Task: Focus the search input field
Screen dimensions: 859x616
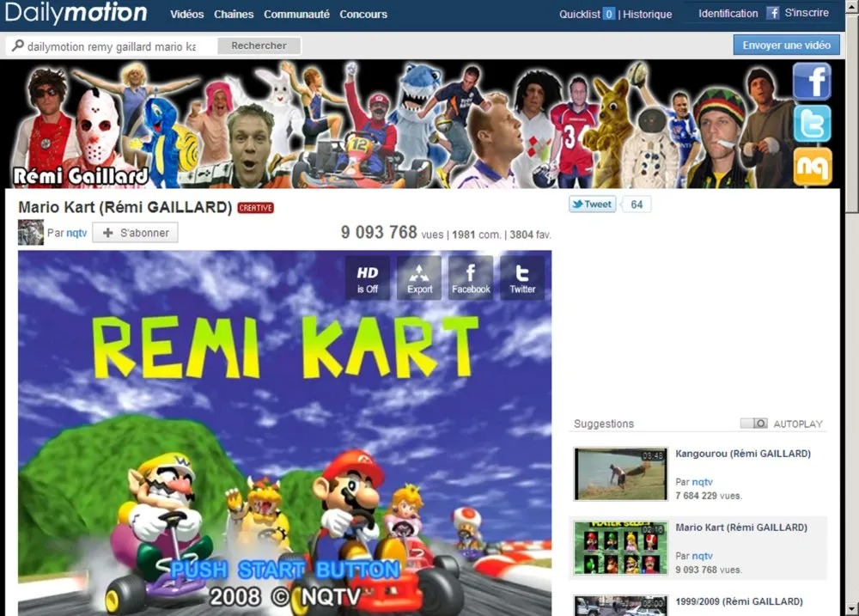Action: (111, 46)
